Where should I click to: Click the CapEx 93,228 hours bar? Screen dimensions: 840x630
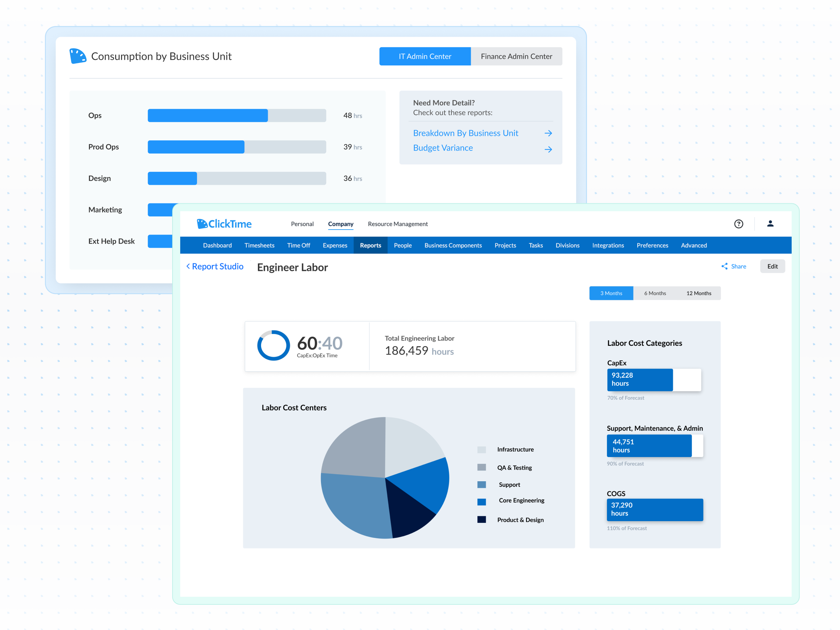(639, 379)
